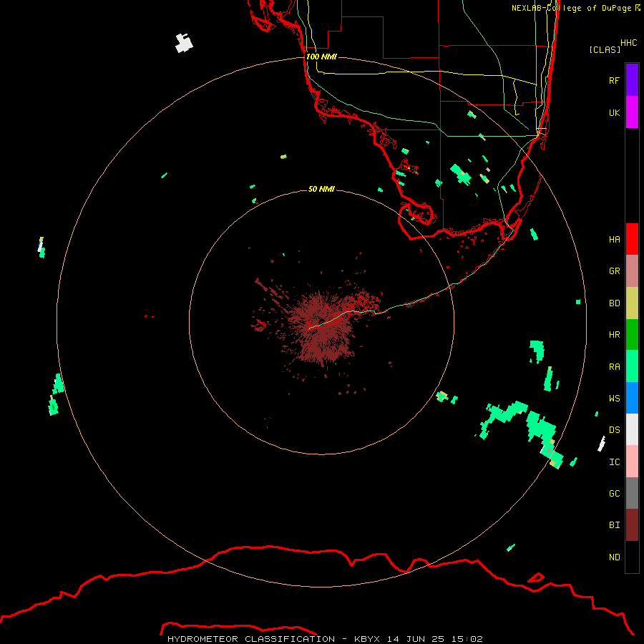Select the GC gray legend swatch

pos(632,493)
